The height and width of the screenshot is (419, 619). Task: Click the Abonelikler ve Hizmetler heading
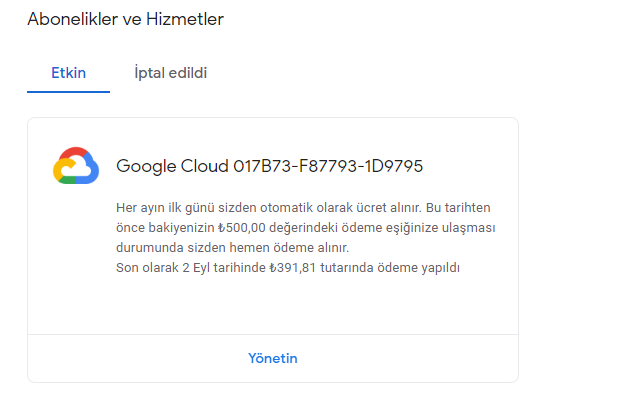tap(126, 19)
